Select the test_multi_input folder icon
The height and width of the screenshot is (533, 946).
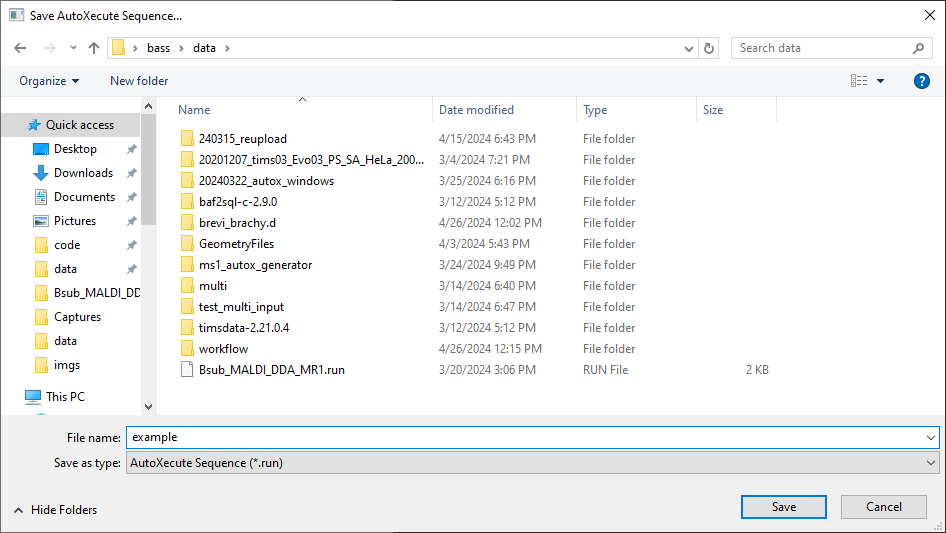pyautogui.click(x=187, y=307)
